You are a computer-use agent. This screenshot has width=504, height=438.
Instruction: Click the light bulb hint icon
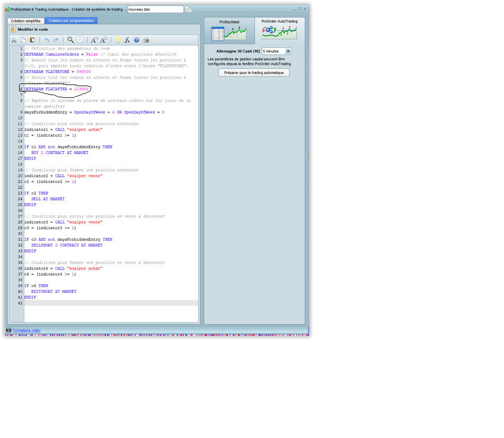point(118,40)
